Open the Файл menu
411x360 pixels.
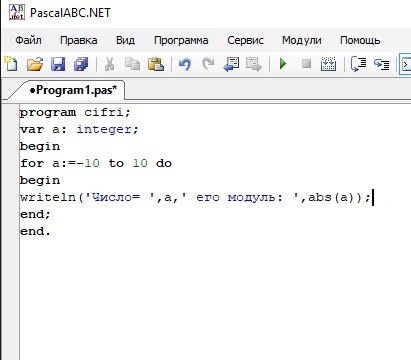click(x=28, y=40)
